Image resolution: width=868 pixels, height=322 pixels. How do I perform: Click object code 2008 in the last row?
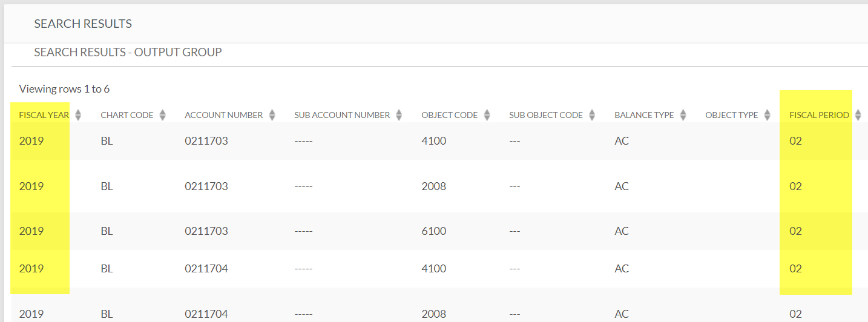(x=433, y=314)
